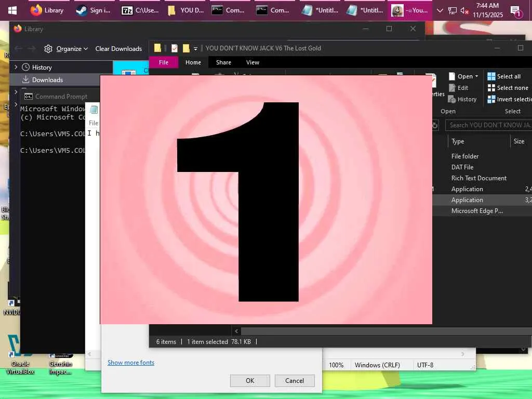The width and height of the screenshot is (532, 399).
Task: Open the notification center icon
Action: pos(516,11)
